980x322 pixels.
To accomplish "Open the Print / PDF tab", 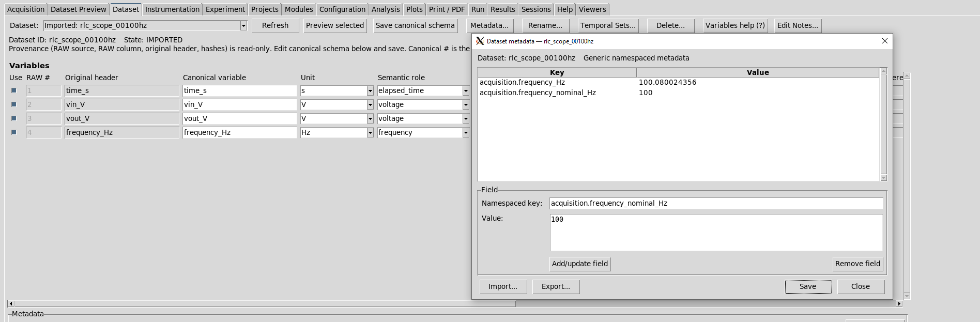I will (447, 9).
